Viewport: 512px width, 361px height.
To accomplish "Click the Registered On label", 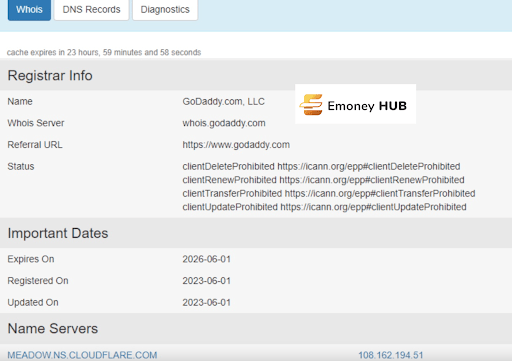I will (x=38, y=281).
